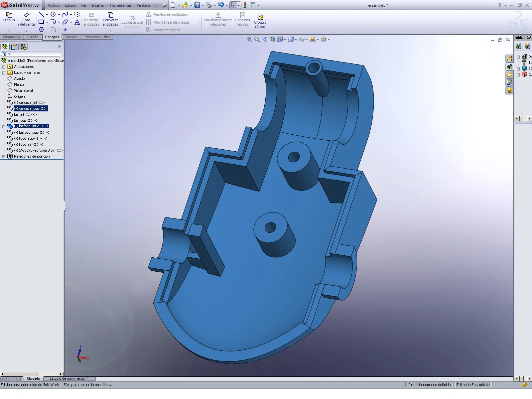The height and width of the screenshot is (399, 532).
Task: Click the Previous view icon
Action: click(x=265, y=39)
